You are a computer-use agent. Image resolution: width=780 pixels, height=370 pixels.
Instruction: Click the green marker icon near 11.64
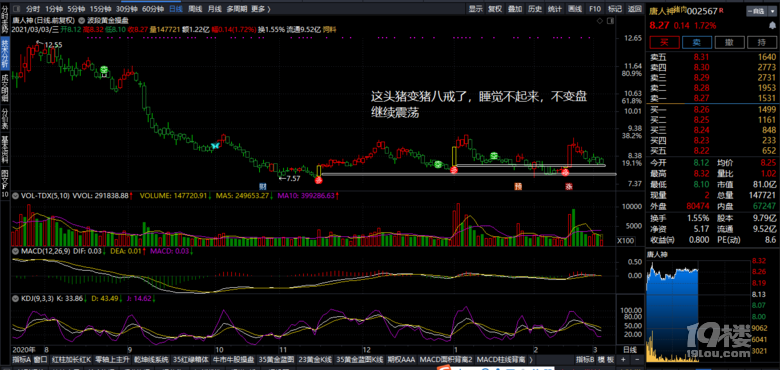103,71
